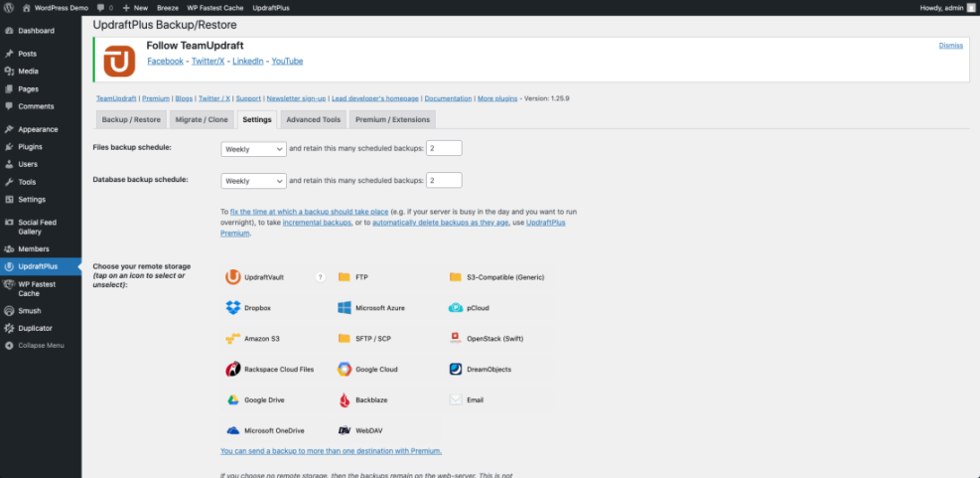Open WP Fastest Cache admin bar menu
980x478 pixels.
pos(215,8)
